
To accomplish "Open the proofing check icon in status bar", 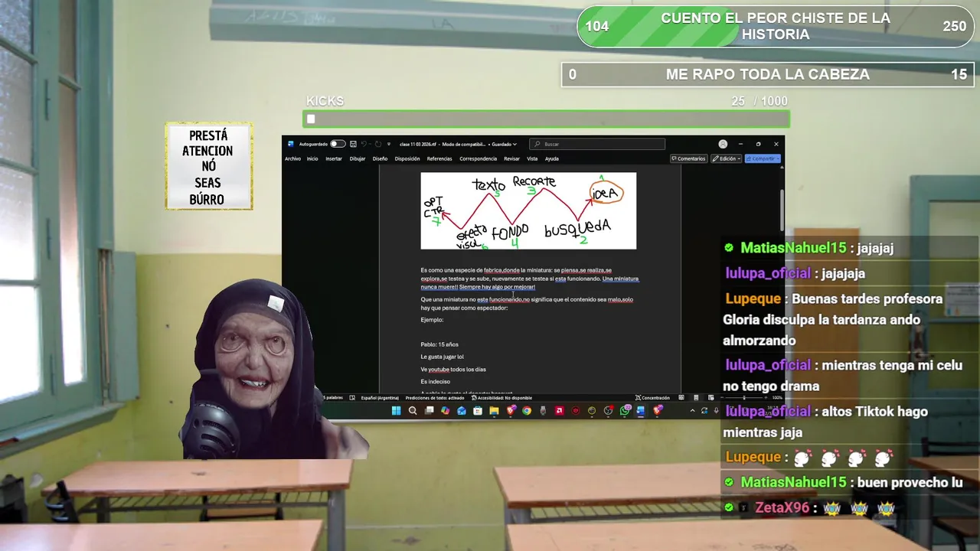I will [x=352, y=398].
